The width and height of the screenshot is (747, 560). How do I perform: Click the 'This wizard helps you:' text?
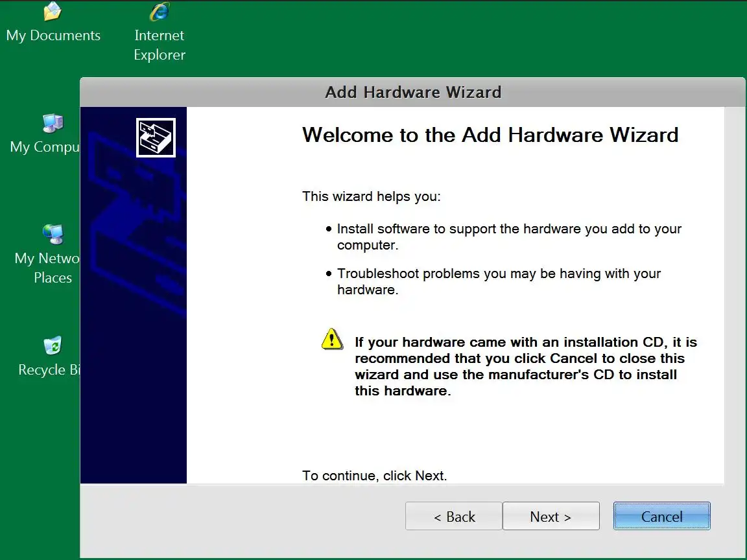pyautogui.click(x=372, y=196)
